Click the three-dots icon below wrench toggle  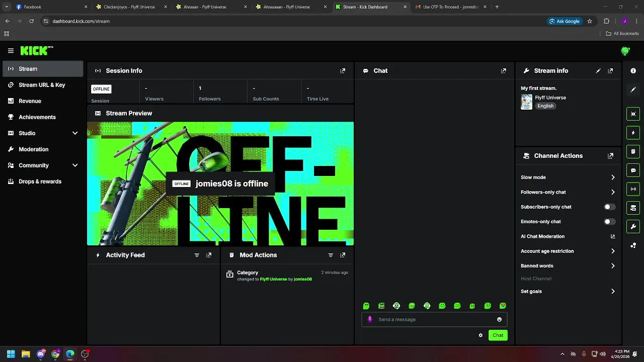click(x=633, y=245)
